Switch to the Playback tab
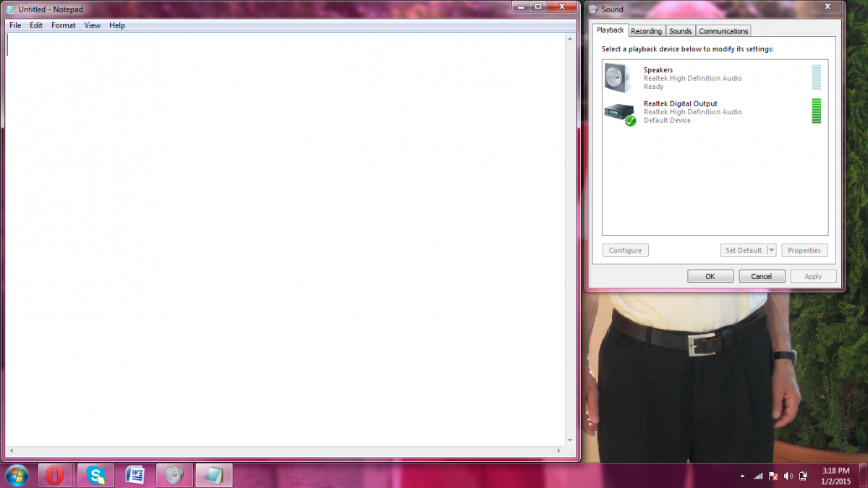Image resolution: width=868 pixels, height=488 pixels. (x=610, y=30)
